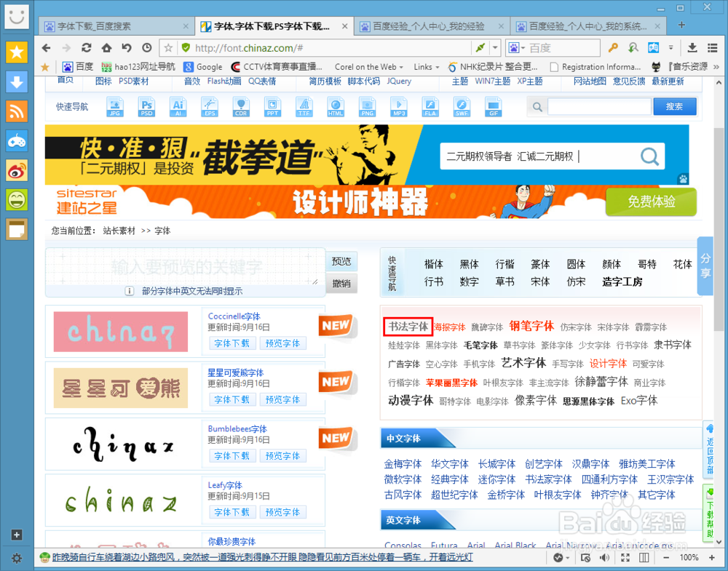This screenshot has width=728, height=571.
Task: Open the Weibo sidebar icon
Action: pyautogui.click(x=17, y=171)
